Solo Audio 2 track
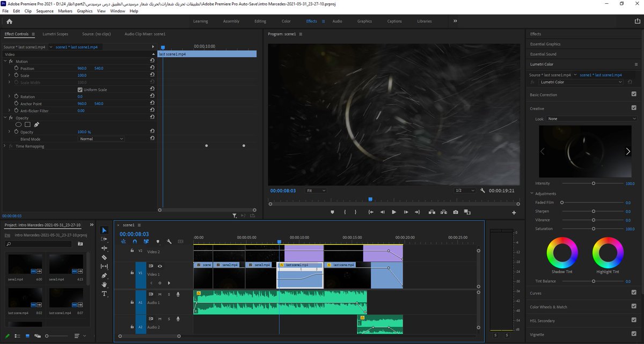The width and height of the screenshot is (644, 344). pos(169,319)
